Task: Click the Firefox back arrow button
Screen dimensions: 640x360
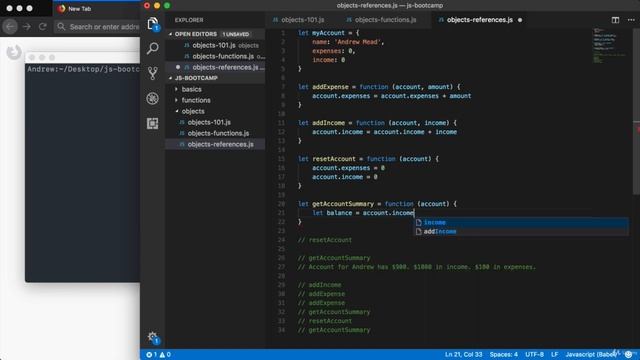Action: tap(10, 27)
